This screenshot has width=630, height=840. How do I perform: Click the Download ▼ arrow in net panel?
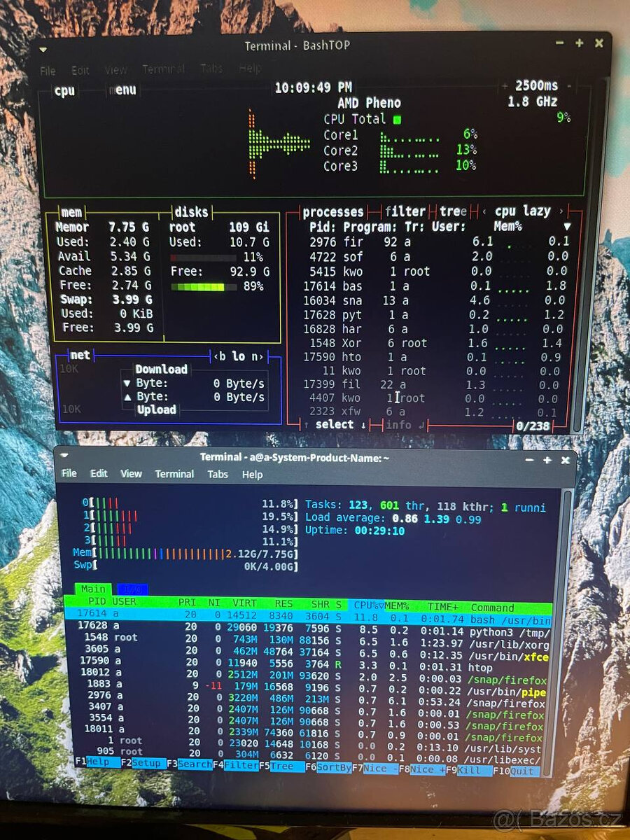[127, 383]
